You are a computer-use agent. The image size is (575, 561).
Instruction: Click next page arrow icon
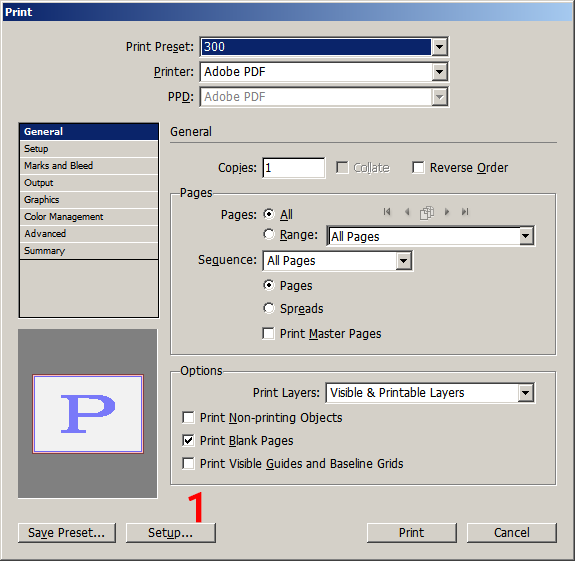(x=447, y=212)
